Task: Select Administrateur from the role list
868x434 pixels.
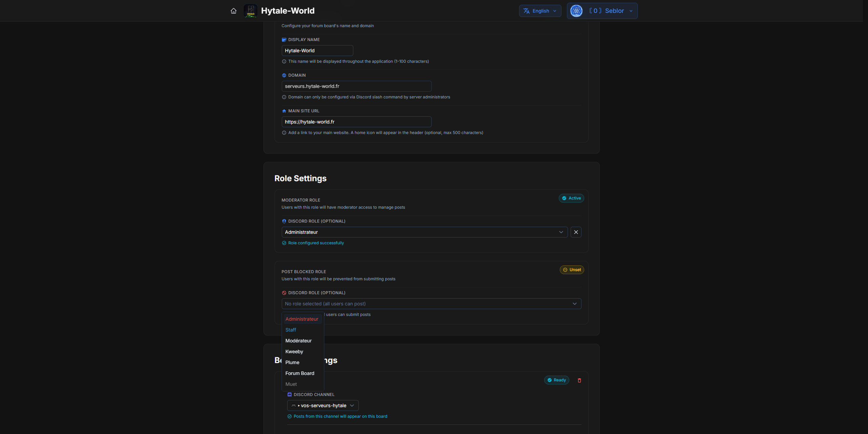Action: click(303, 319)
